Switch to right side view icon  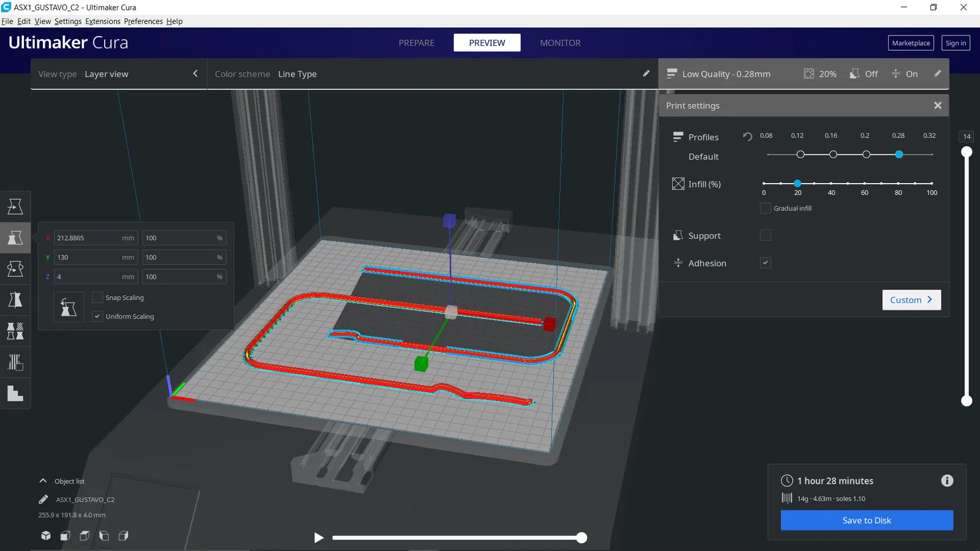[124, 536]
